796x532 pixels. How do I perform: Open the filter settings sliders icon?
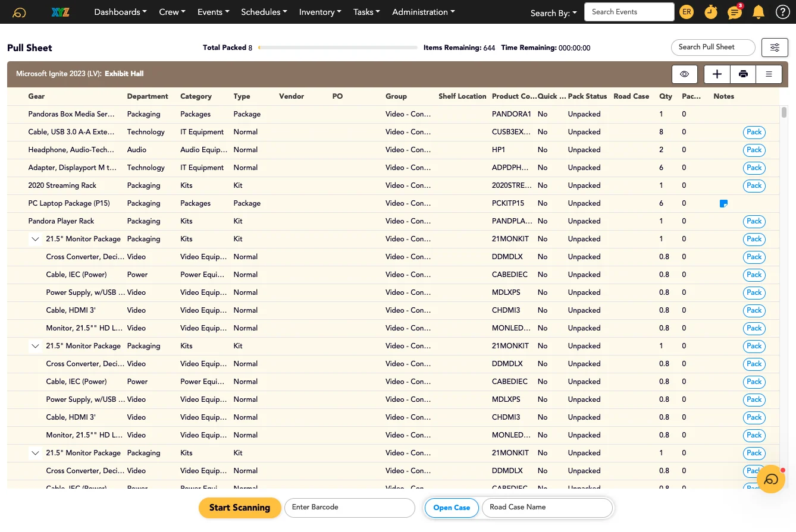pos(775,48)
